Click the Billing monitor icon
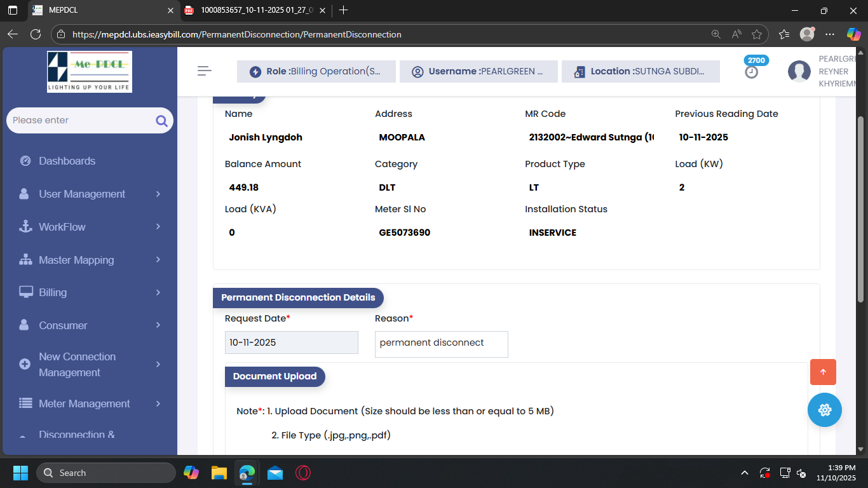This screenshot has width=868, height=488. click(26, 292)
